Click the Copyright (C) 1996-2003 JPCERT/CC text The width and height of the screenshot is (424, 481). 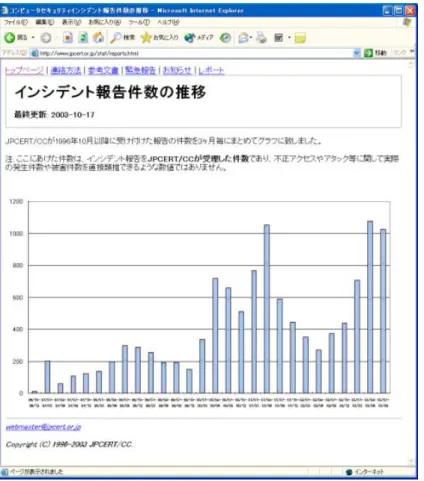click(x=69, y=444)
